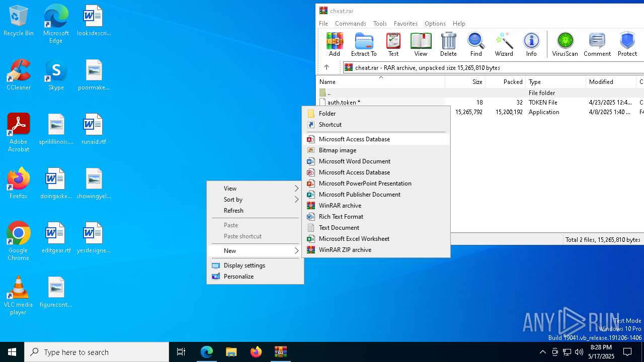Screen dimensions: 644x362
Task: Click the Add button in WinRAR toolbar
Action: [x=335, y=45]
